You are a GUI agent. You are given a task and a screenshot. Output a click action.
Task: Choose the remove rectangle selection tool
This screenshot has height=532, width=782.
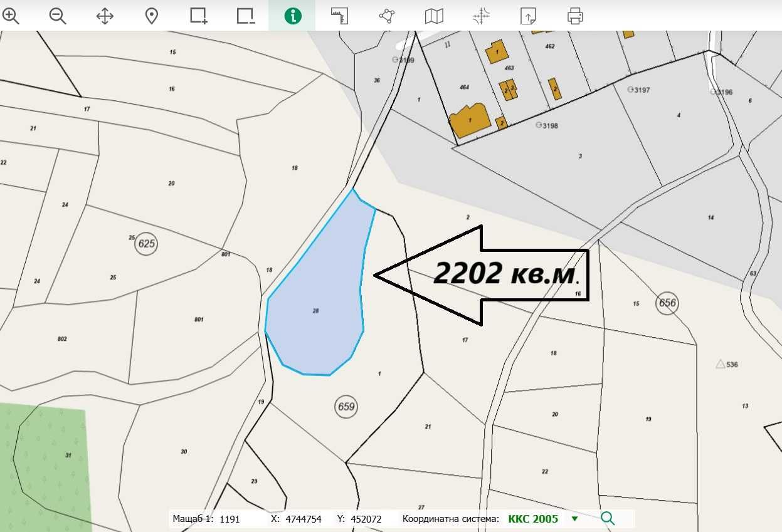(245, 16)
